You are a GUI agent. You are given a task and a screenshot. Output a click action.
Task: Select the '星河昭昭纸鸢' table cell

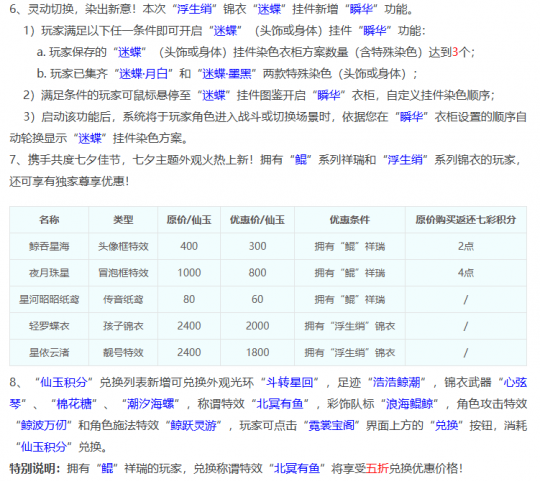tap(49, 300)
